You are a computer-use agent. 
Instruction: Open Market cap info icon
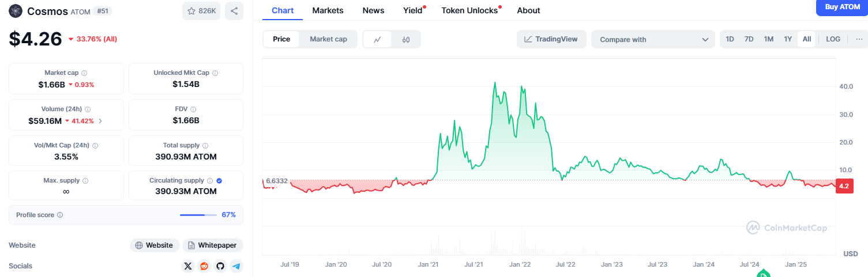coord(84,73)
